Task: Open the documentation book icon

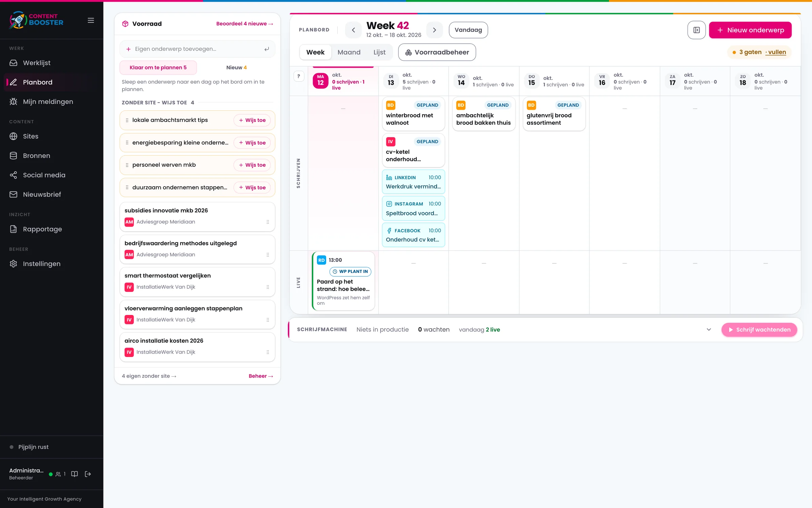Action: tap(74, 474)
